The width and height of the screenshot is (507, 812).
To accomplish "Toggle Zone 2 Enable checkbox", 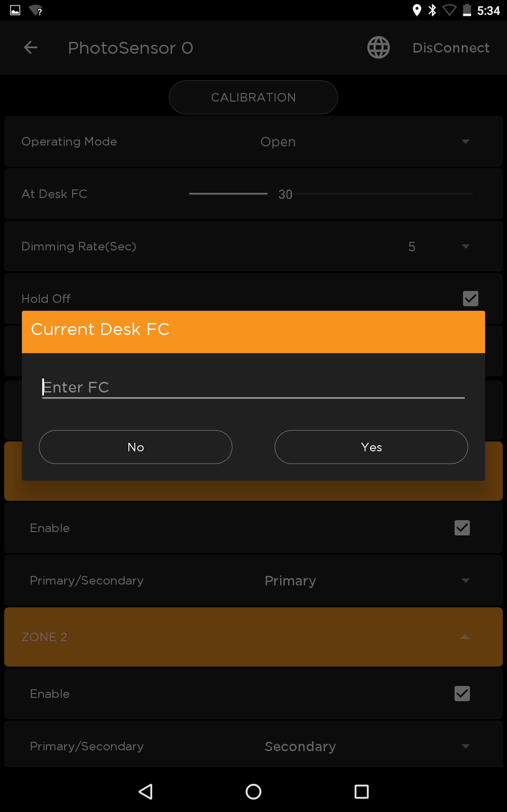I will pyautogui.click(x=462, y=694).
